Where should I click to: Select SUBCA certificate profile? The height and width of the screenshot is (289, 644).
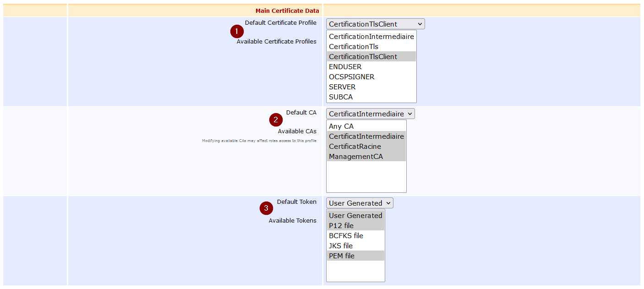pyautogui.click(x=341, y=97)
